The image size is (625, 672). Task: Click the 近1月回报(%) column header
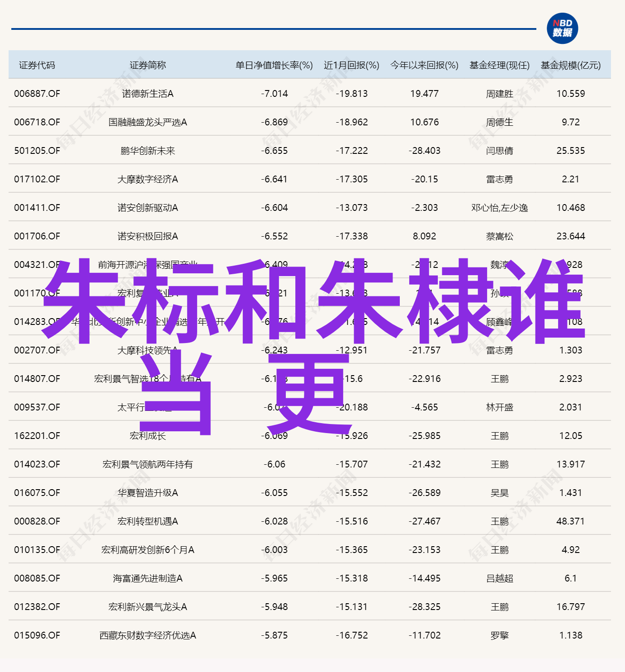pyautogui.click(x=351, y=65)
